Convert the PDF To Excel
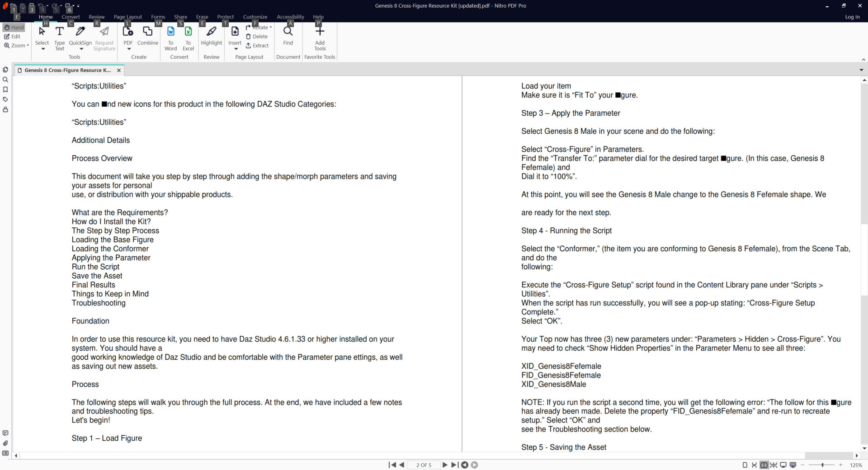The height and width of the screenshot is (470, 868). click(x=188, y=38)
